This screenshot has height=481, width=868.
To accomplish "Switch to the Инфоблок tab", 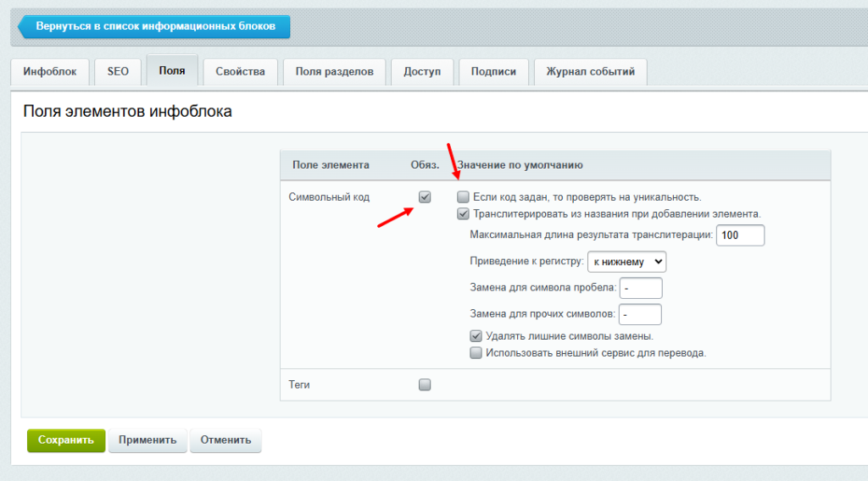I will [50, 72].
